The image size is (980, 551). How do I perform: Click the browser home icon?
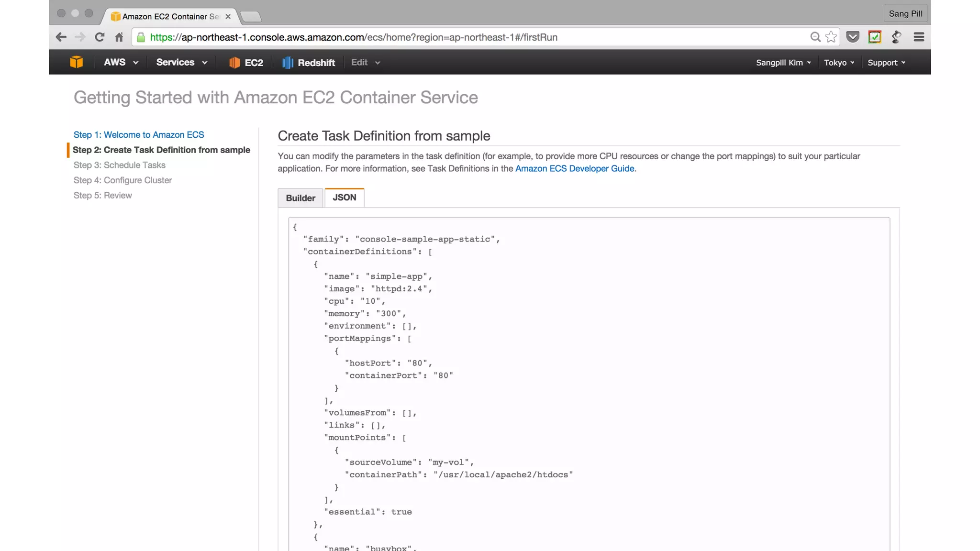(x=119, y=37)
